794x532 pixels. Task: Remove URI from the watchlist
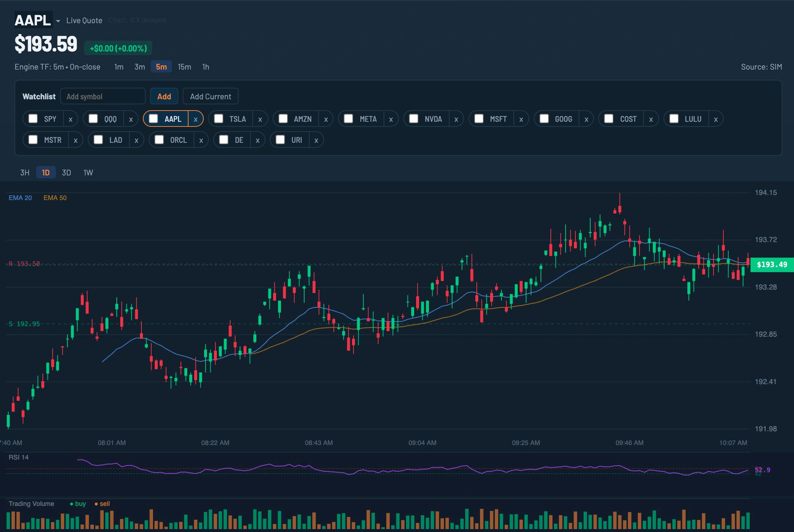316,140
